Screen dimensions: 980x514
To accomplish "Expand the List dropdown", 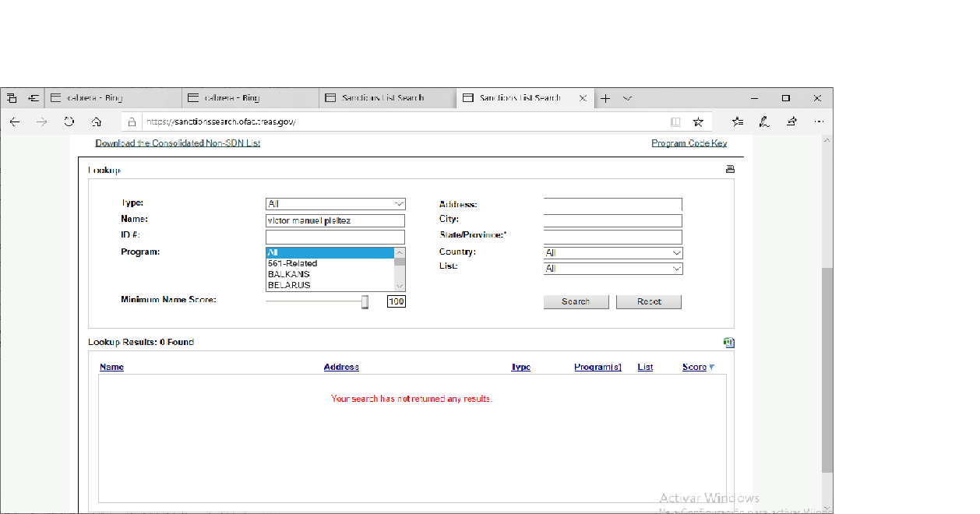I will pos(612,269).
